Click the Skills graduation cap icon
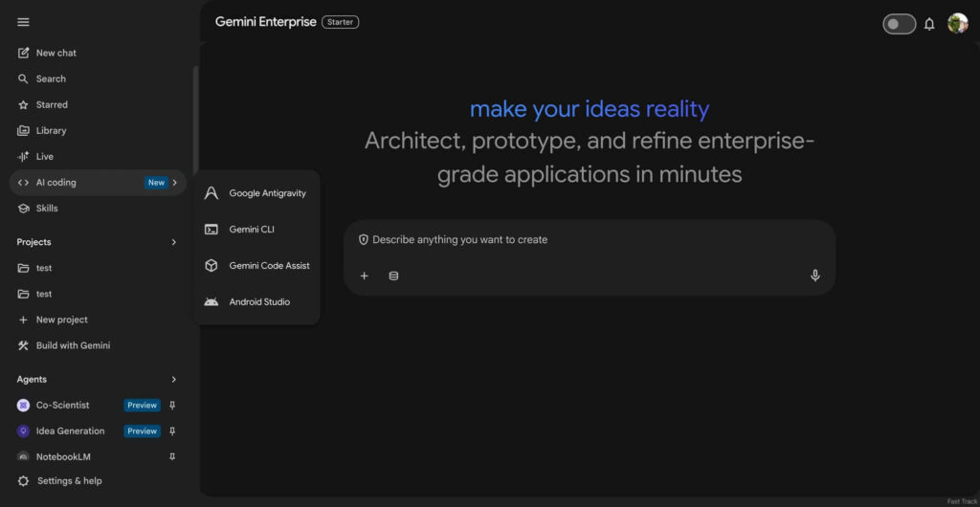This screenshot has width=980, height=507. [23, 209]
